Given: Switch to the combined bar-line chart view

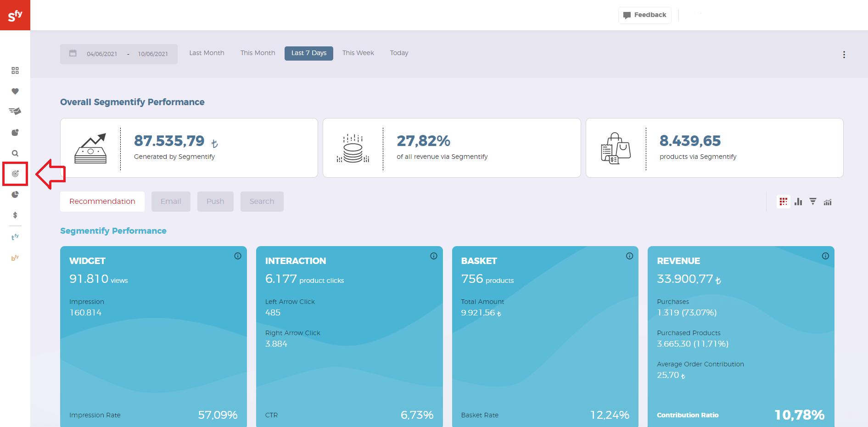Looking at the screenshot, I should tap(828, 202).
